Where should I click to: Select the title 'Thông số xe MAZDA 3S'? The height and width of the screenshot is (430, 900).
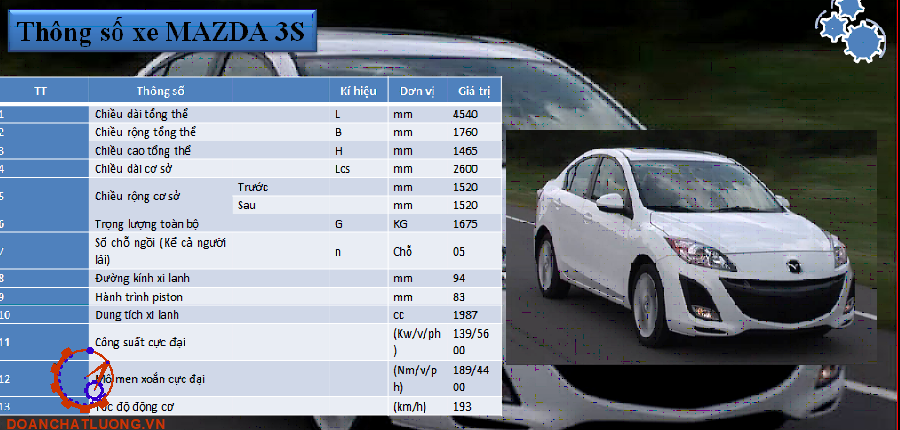(x=160, y=31)
